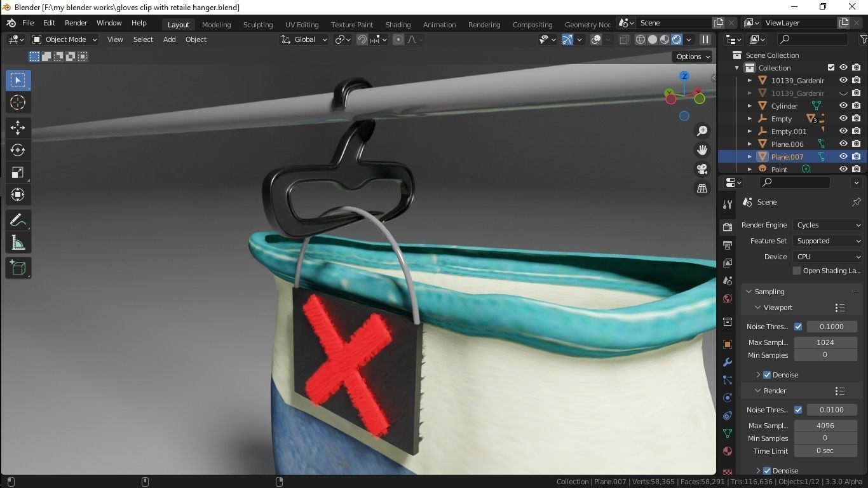
Task: Expand Cylinder in the outliner
Action: click(750, 106)
